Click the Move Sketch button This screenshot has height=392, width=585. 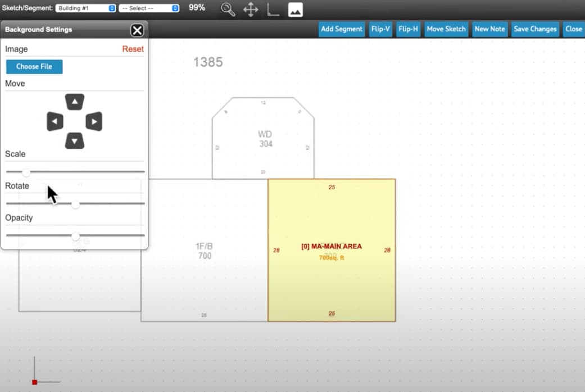(x=446, y=29)
